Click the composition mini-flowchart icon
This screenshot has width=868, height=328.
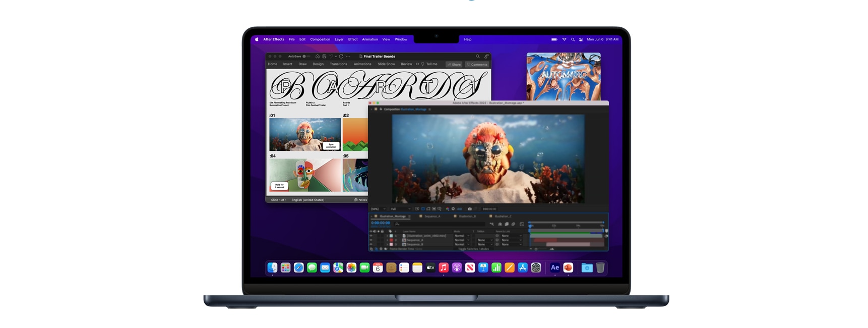pyautogui.click(x=491, y=224)
